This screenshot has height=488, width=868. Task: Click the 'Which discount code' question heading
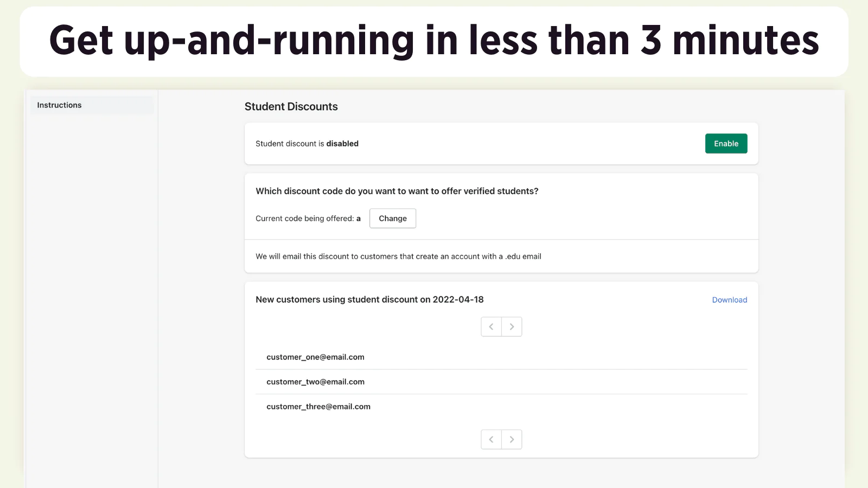pos(397,191)
